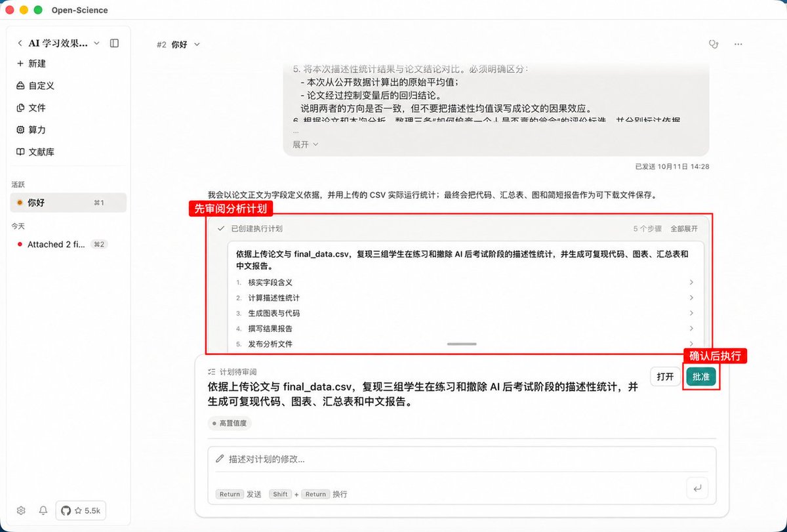
Task: Click the Open-Science window title
Action: pos(79,10)
